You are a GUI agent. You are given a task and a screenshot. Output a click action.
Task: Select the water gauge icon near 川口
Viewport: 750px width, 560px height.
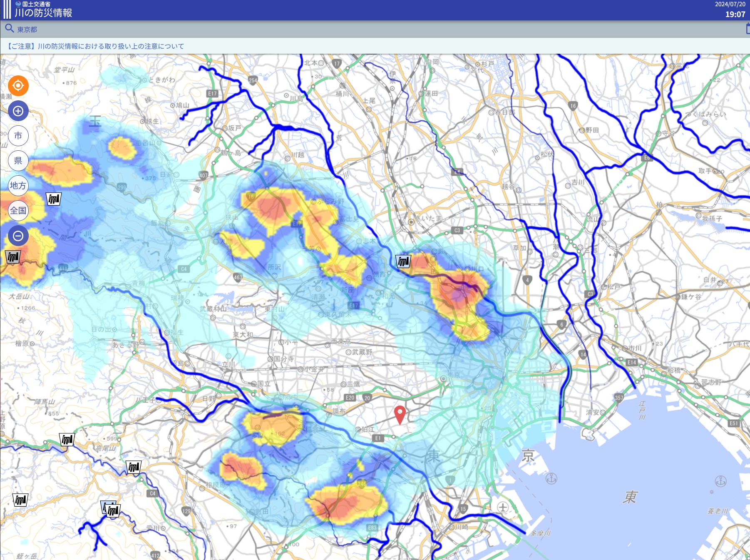point(403,261)
